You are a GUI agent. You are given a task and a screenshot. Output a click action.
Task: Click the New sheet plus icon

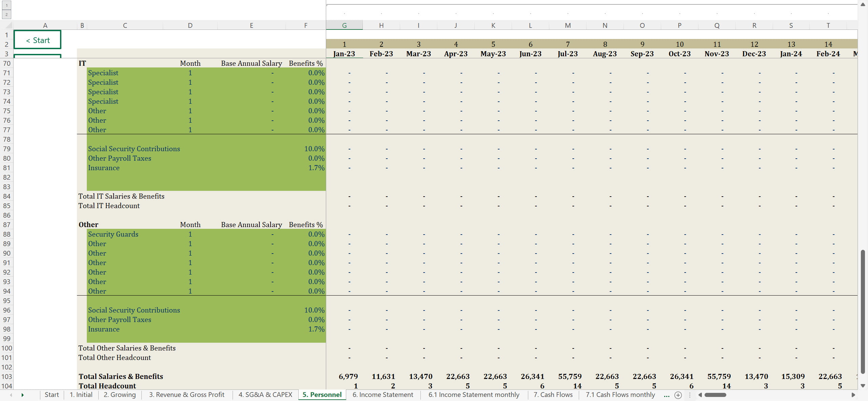[x=678, y=395]
